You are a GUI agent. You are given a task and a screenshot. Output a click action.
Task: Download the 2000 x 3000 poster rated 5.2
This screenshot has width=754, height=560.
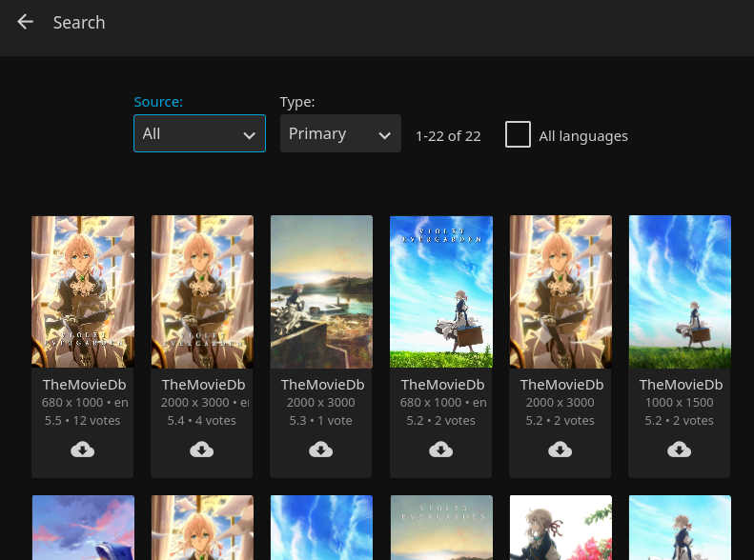coord(560,450)
